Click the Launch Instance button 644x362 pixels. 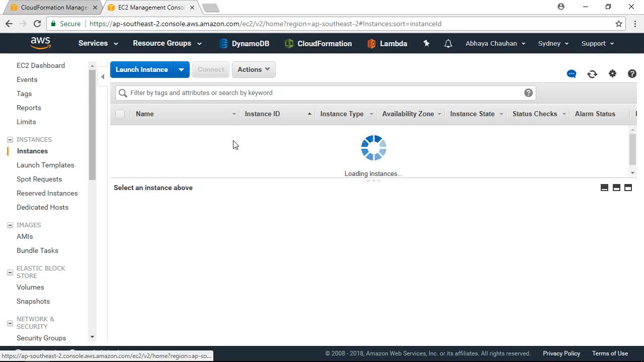click(142, 69)
